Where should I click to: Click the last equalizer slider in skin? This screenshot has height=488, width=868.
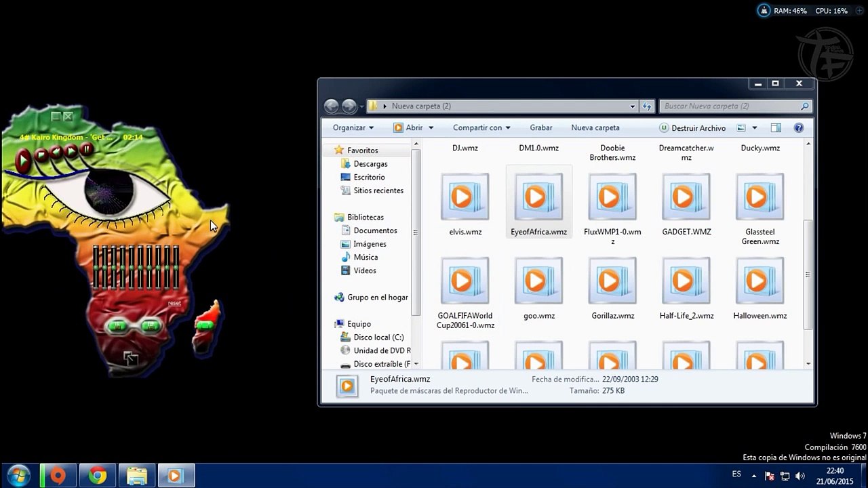pyautogui.click(x=176, y=267)
